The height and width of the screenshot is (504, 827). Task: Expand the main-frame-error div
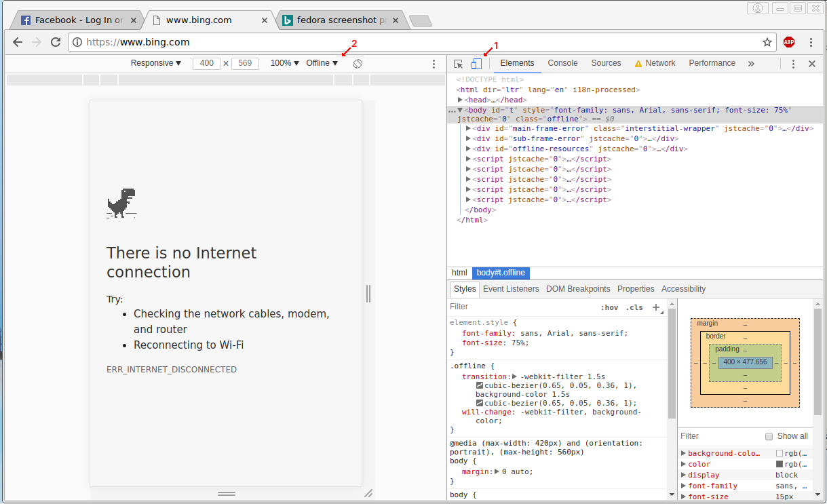(x=469, y=128)
